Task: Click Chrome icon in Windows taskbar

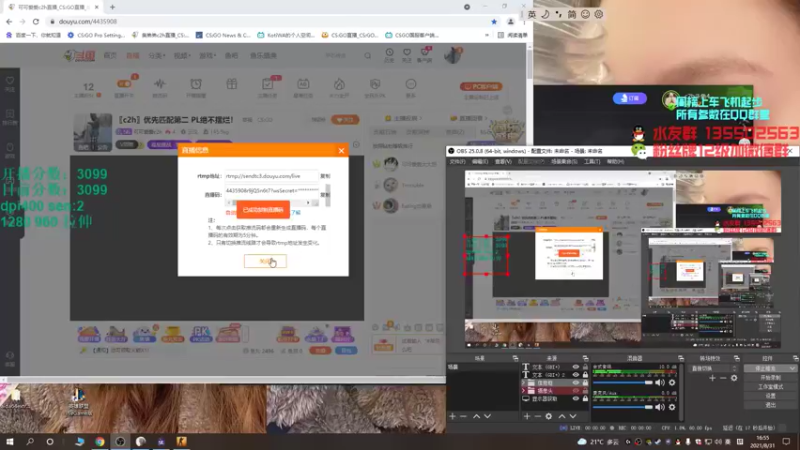Action: click(x=99, y=441)
